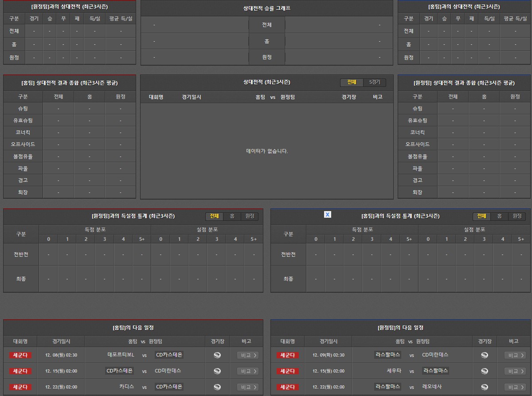The image size is (532, 396).
Task: Click stadium icon for 라스팔마스 vs CD미란데스
Action: [485, 355]
